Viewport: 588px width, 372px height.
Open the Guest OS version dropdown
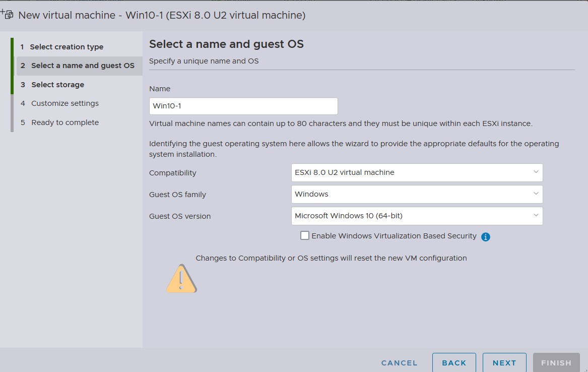tap(416, 216)
